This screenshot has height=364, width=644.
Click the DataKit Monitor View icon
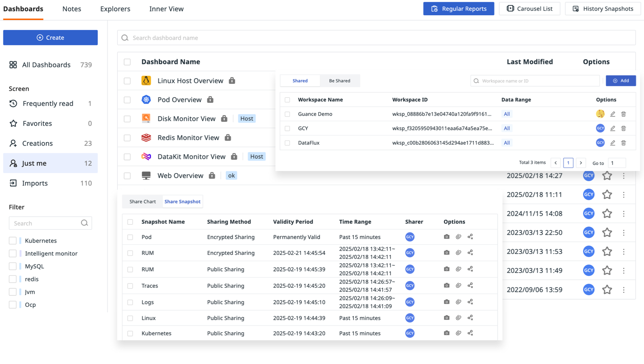tap(146, 157)
